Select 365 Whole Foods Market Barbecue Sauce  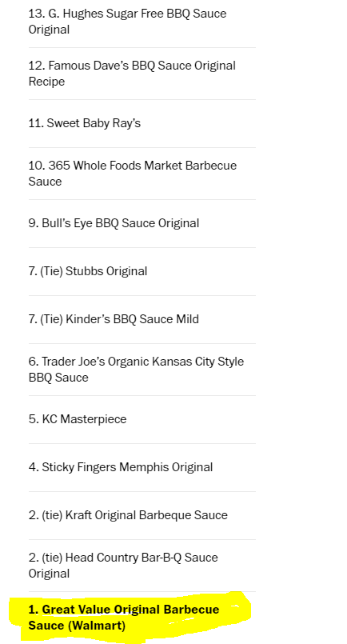[x=133, y=174]
